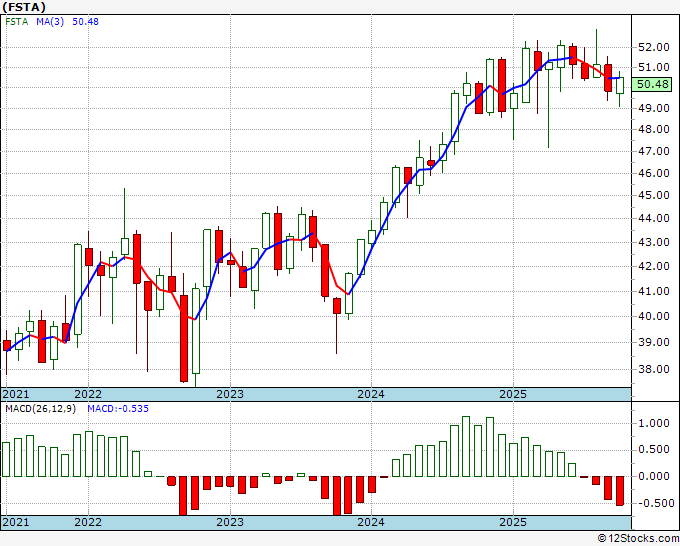
Task: Click the 0.000 MACD axis label
Action: (x=654, y=477)
